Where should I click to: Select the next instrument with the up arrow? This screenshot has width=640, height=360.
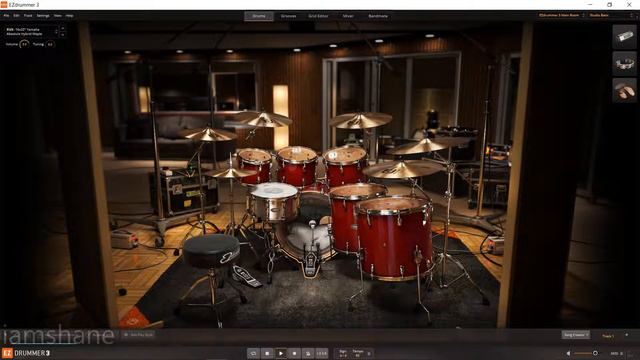tap(62, 29)
